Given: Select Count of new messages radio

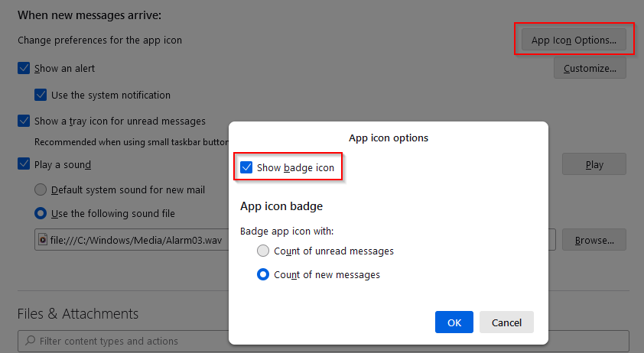Looking at the screenshot, I should tap(263, 274).
